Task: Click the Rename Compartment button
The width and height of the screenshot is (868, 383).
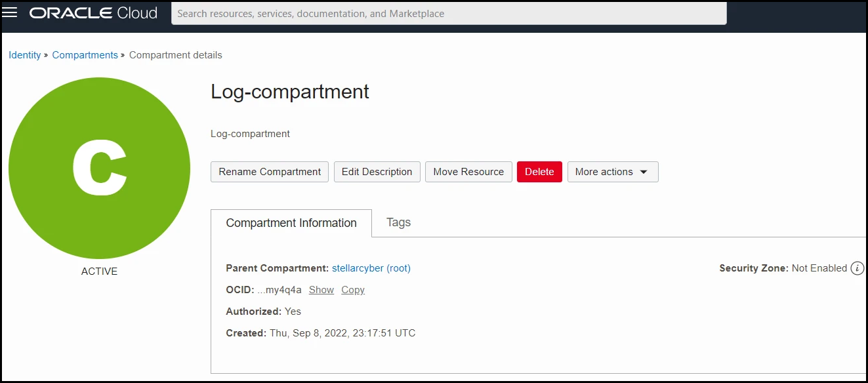Action: [270, 172]
